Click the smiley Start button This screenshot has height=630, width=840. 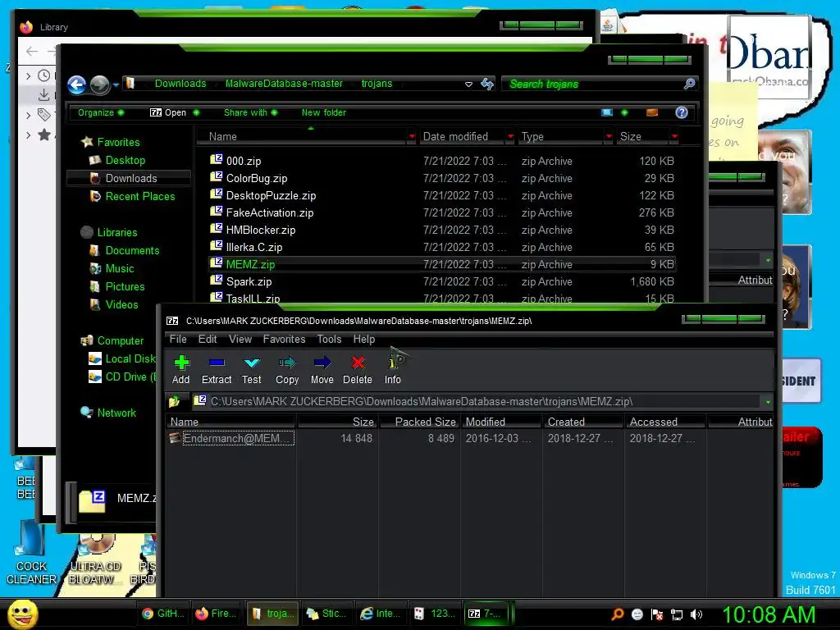[22, 614]
